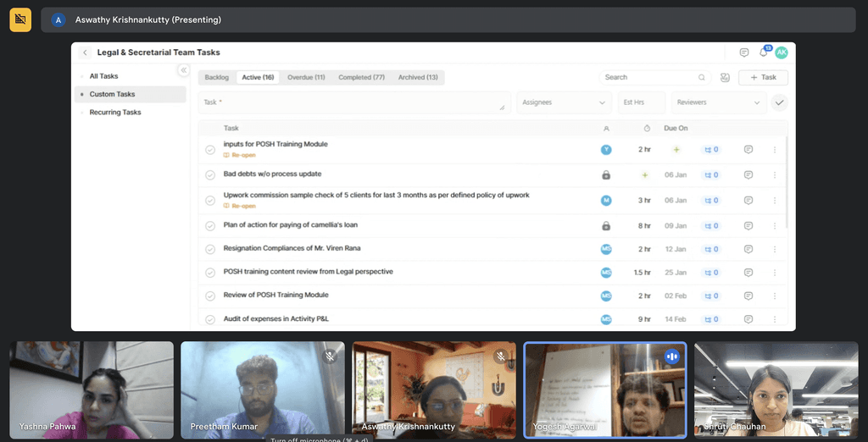Open comments for Upwork commission sample check task
Viewport: 868px width, 442px height.
(748, 201)
